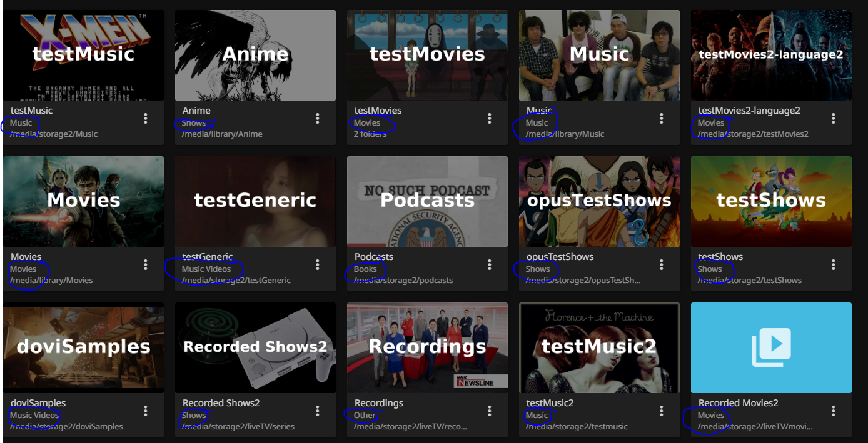Open more options for testMovies2-language2
This screenshot has height=443, width=868.
834,118
